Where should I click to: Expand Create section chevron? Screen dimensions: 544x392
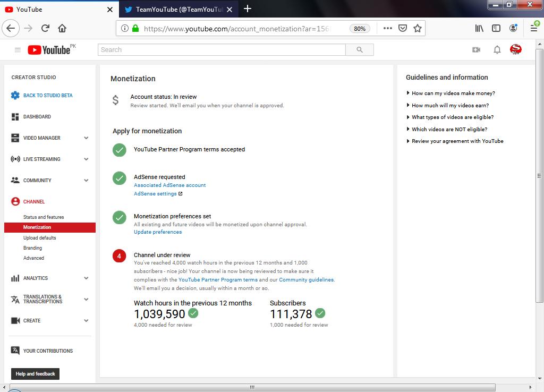click(x=86, y=320)
